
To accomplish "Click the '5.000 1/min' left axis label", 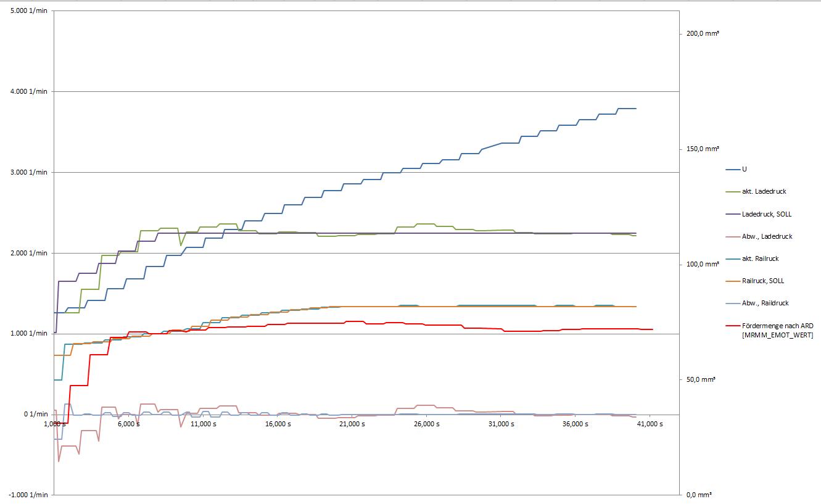I will [28, 11].
